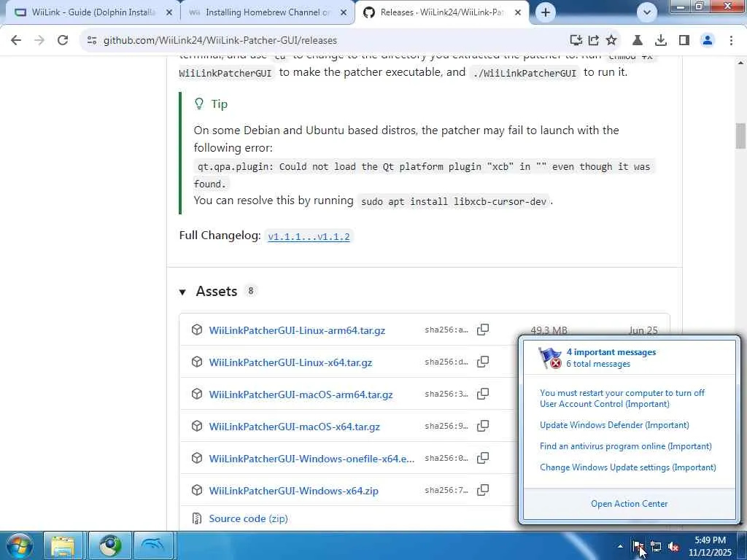Image resolution: width=747 pixels, height=560 pixels.
Task: Close Installing Homebrew Channel tab
Action: coord(344,12)
